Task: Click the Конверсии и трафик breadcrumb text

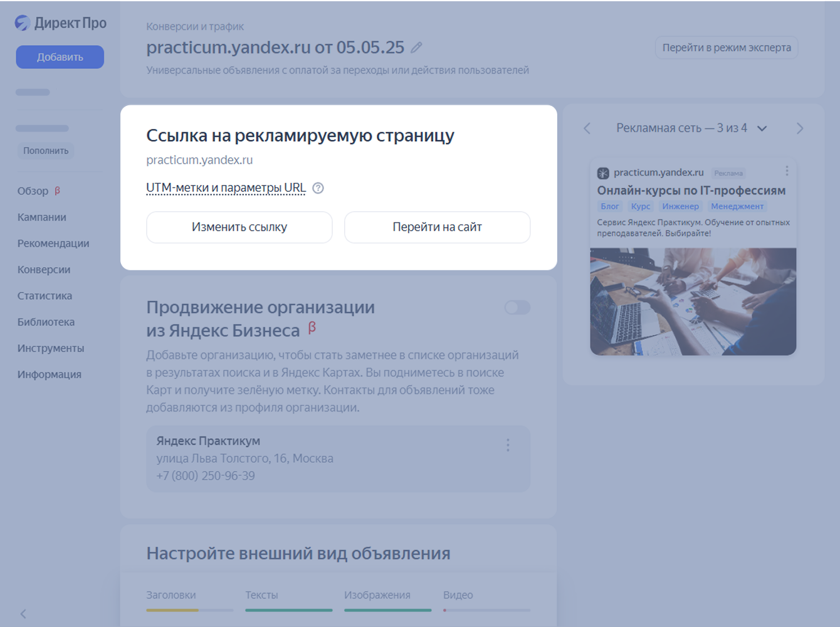Action: coord(195,26)
